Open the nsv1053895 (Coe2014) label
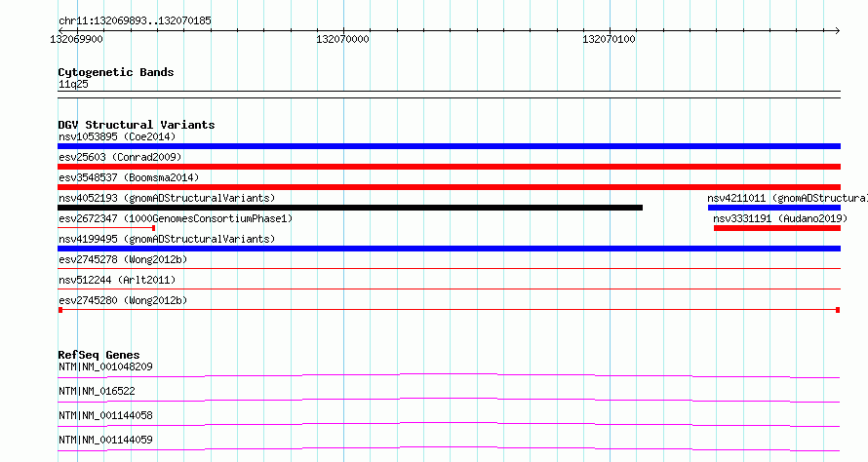The image size is (868, 462). (117, 136)
